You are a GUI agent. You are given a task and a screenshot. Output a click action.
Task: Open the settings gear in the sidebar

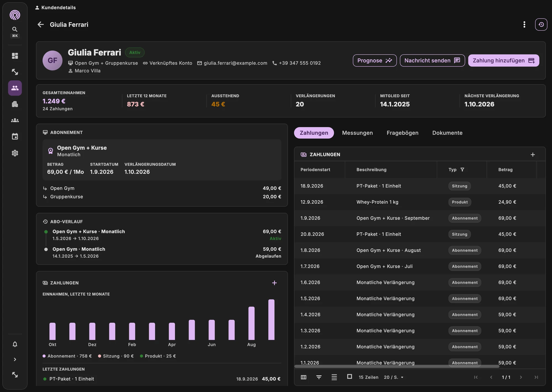click(15, 153)
